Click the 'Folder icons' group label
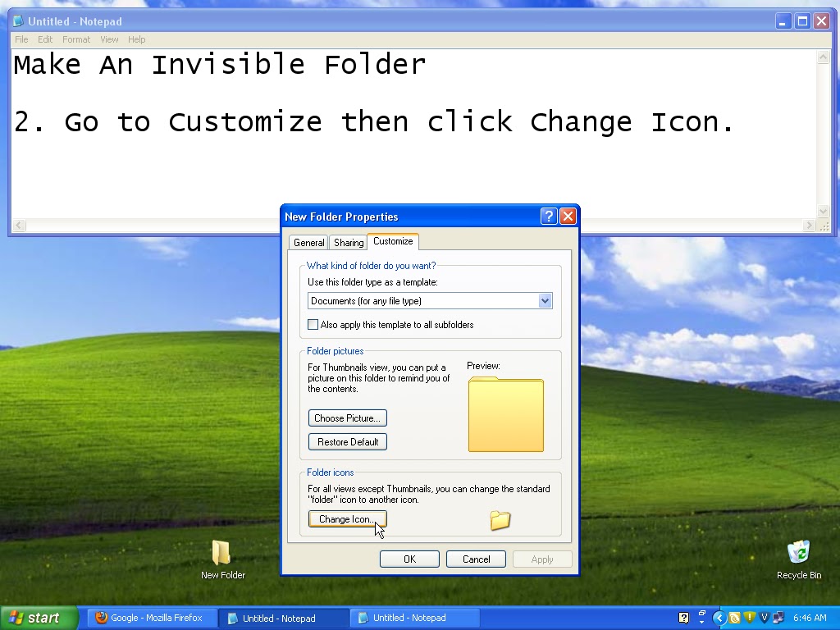 330,472
